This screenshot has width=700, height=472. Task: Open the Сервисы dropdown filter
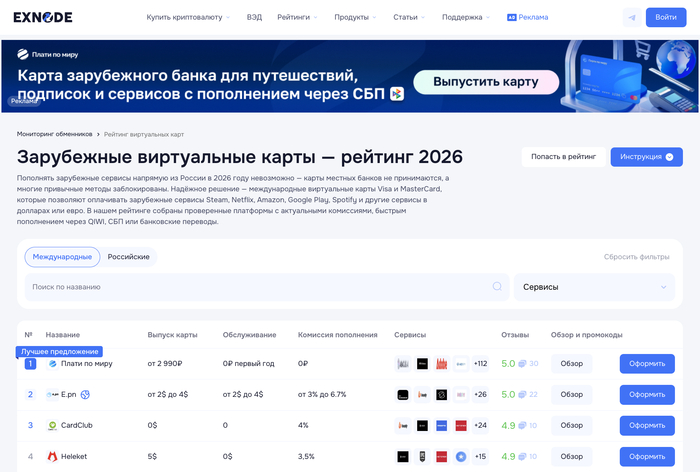coord(594,287)
